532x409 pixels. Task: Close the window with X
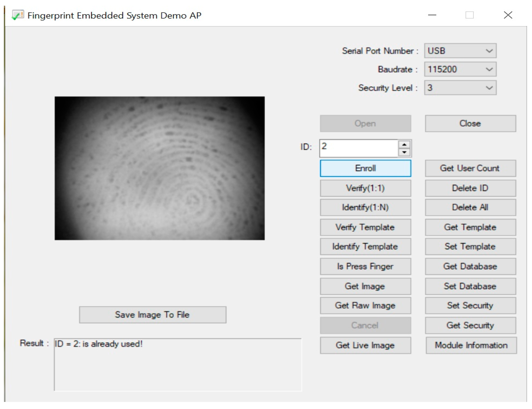pyautogui.click(x=508, y=15)
